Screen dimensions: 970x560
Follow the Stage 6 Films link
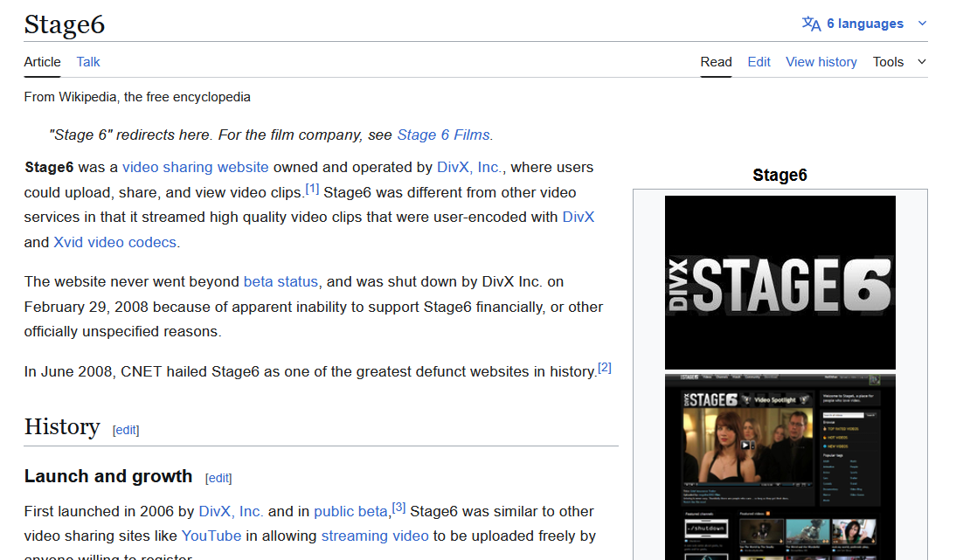click(x=444, y=135)
